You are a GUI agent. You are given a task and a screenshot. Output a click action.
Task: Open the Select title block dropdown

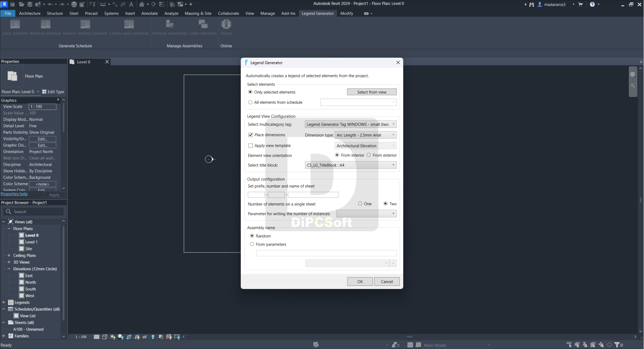tap(351, 165)
